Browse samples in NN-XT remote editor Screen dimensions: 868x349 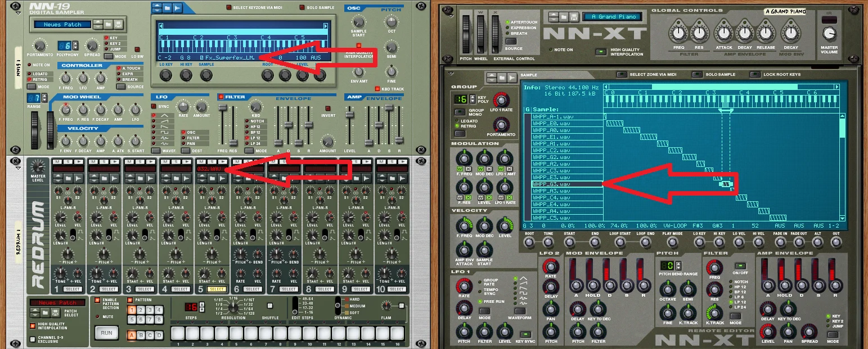click(502, 76)
